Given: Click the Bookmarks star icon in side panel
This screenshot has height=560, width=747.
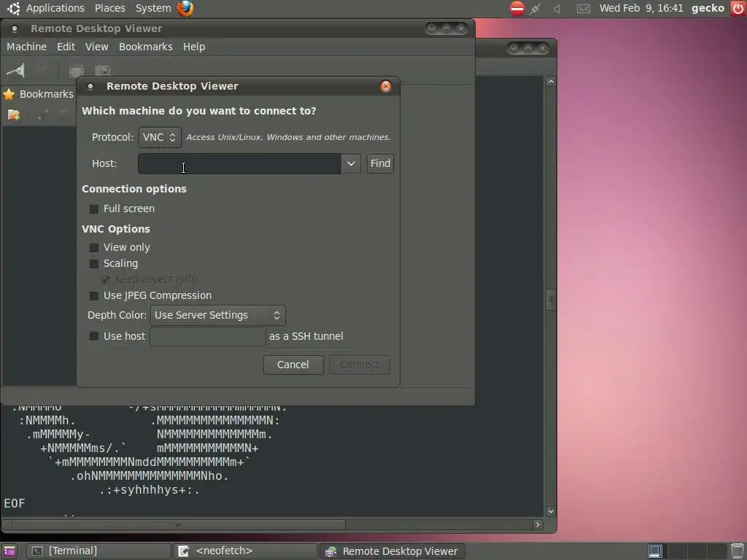Looking at the screenshot, I should click(9, 94).
